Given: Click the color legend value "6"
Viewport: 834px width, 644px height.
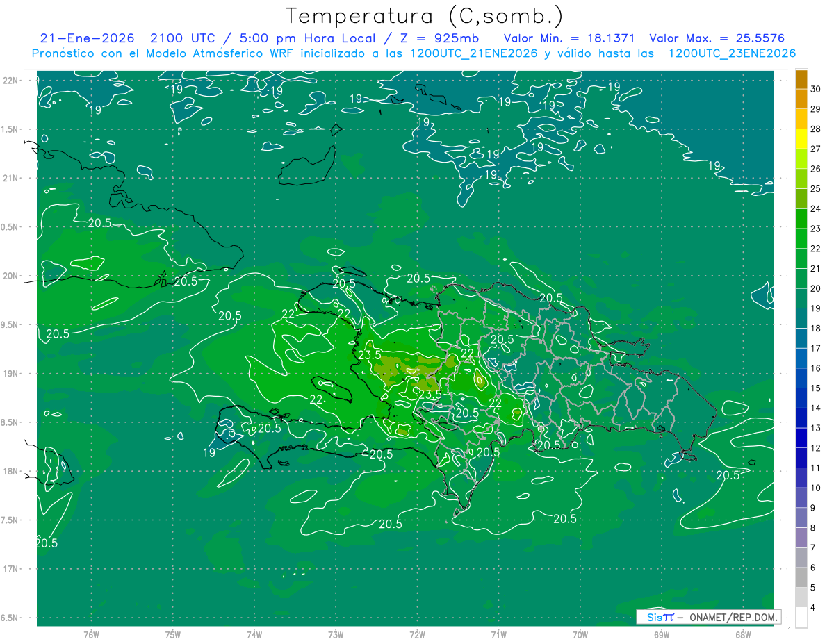Looking at the screenshot, I should coord(815,568).
